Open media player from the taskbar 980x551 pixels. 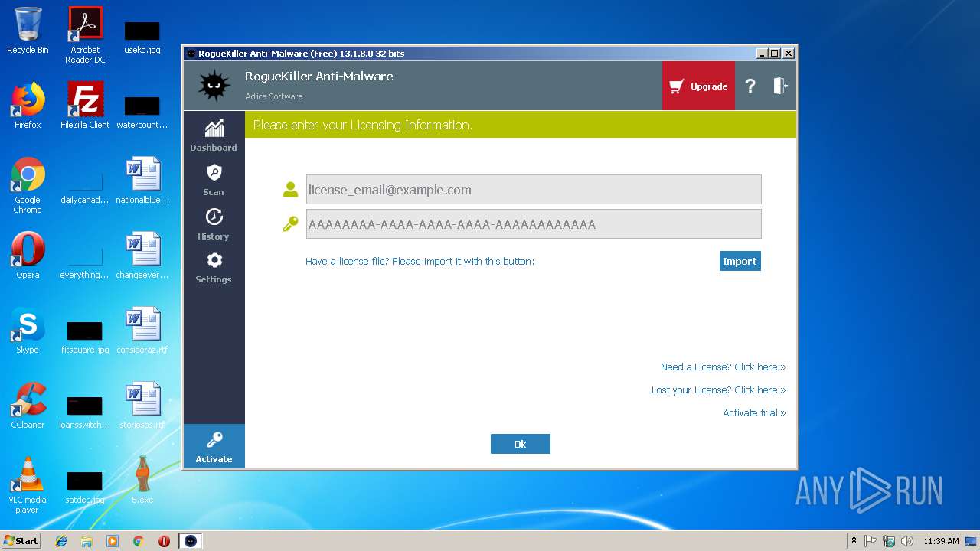[113, 541]
